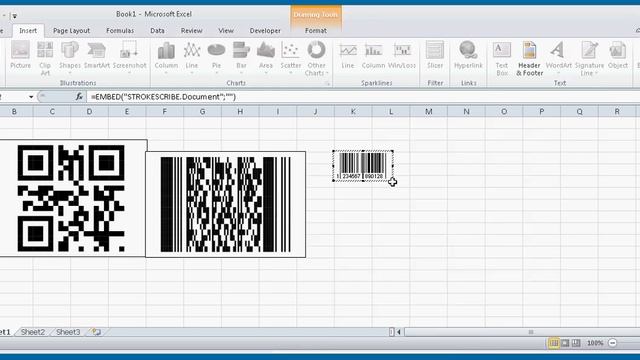This screenshot has width=640, height=360.
Task: Open the Insert Function dialog
Action: click(x=79, y=97)
